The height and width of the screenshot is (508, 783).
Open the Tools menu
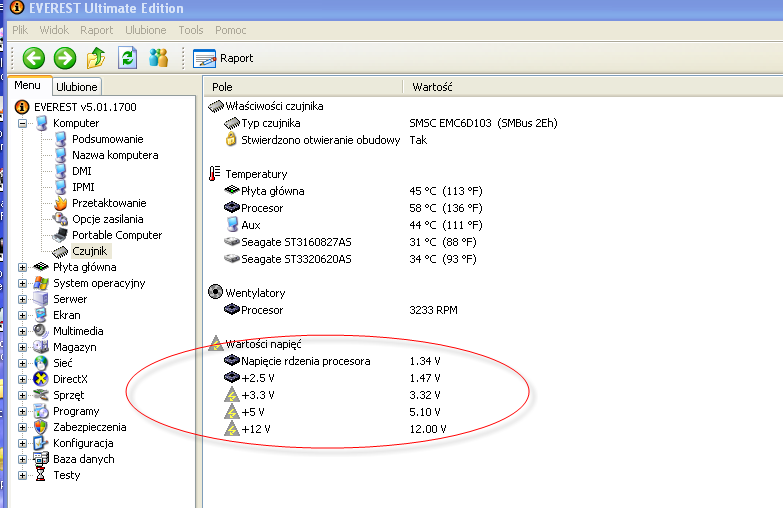pyautogui.click(x=191, y=30)
